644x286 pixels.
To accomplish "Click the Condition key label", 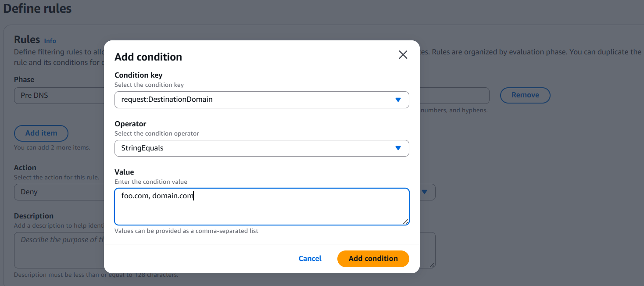I will tap(138, 75).
